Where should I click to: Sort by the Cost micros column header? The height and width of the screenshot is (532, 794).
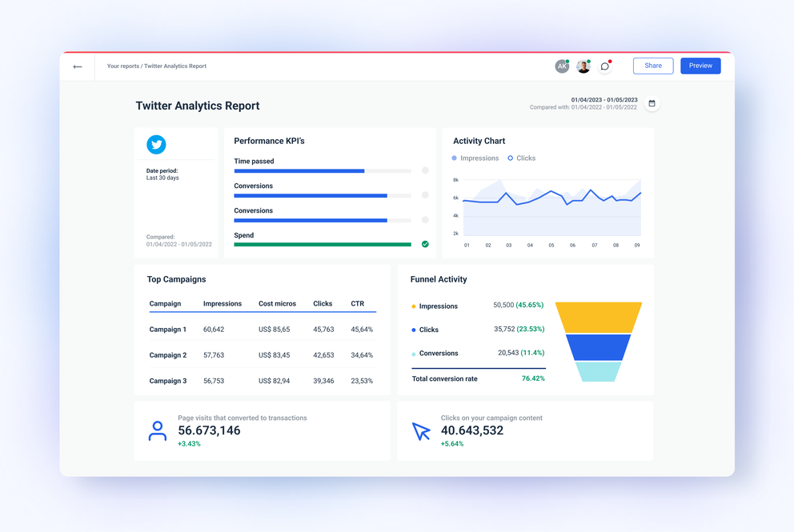pyautogui.click(x=277, y=304)
